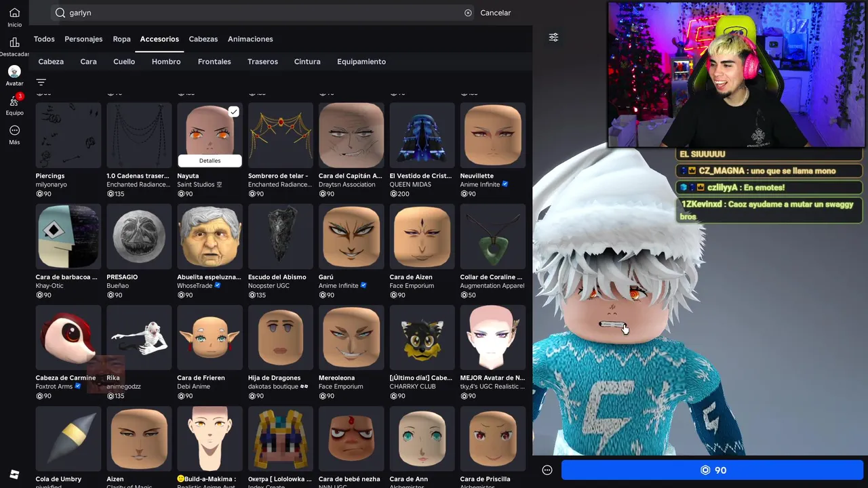This screenshot has height=488, width=868.
Task: Open creator QUEEN MIDAS link
Action: pyautogui.click(x=412, y=184)
